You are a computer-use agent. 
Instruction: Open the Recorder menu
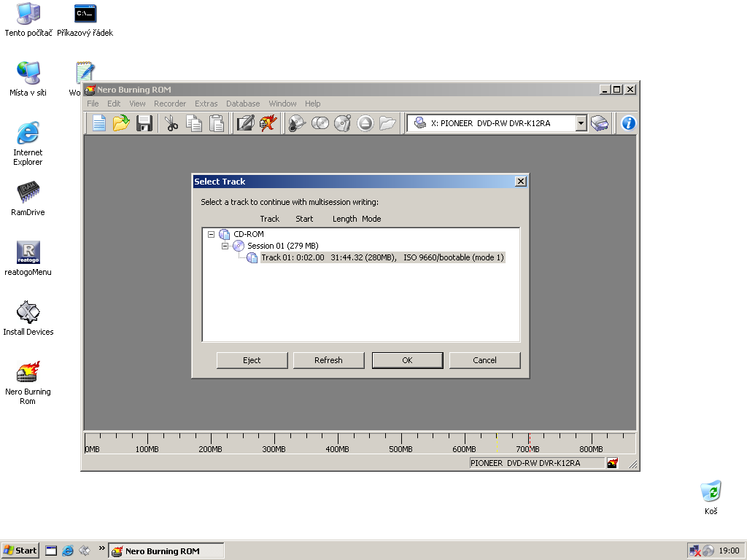point(170,104)
